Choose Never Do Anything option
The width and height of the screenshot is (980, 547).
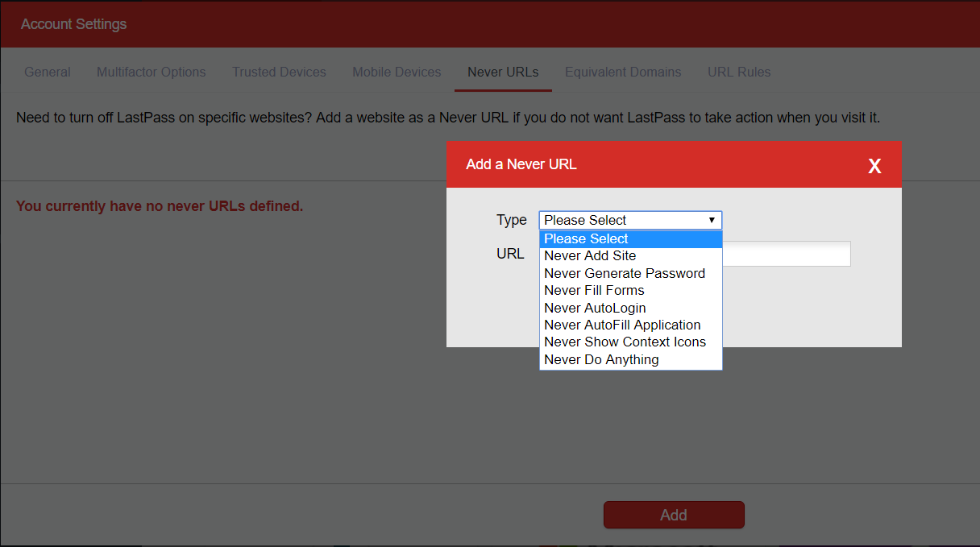pos(630,359)
